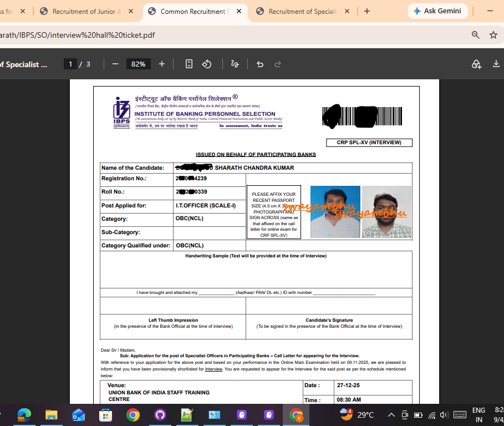The height and width of the screenshot is (426, 504).
Task: Click the document title Specialist text
Action: coord(24,65)
